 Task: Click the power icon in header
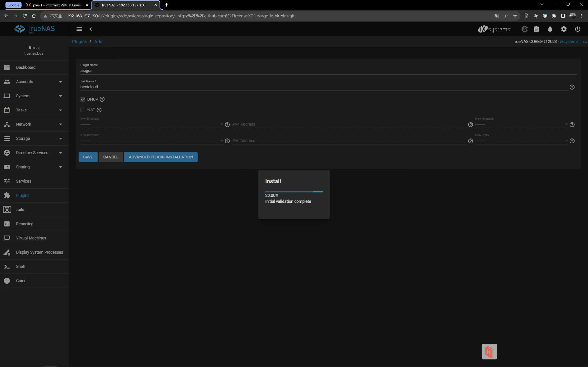[577, 29]
